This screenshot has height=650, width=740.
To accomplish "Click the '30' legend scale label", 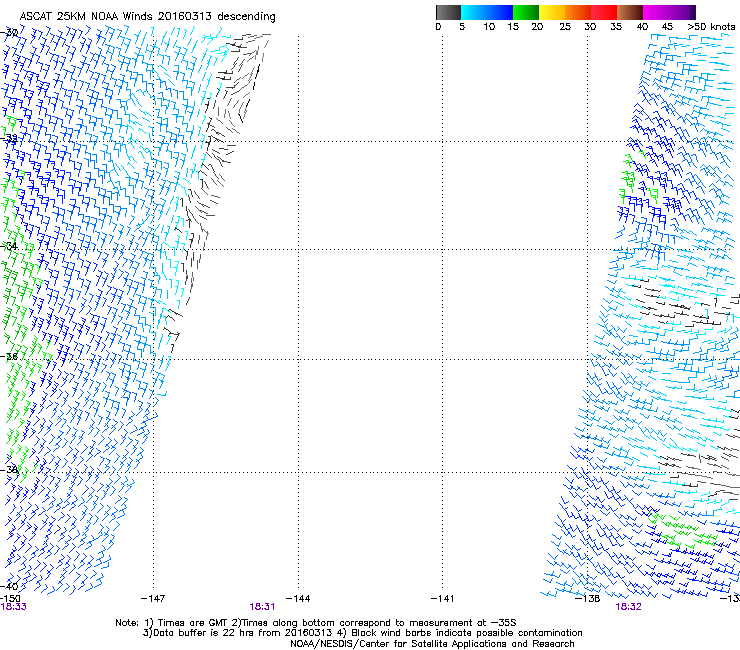I will point(590,26).
